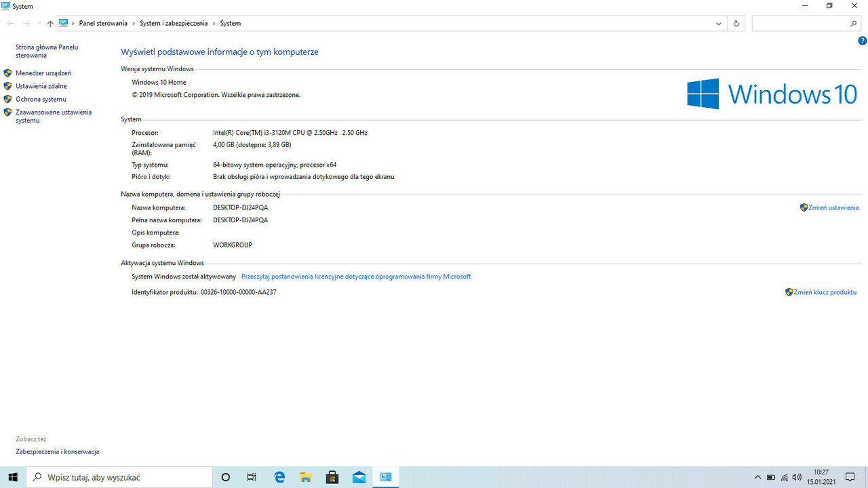Click the shield icon beside Menedżer urządzeń
This screenshot has width=868, height=488.
(7, 73)
